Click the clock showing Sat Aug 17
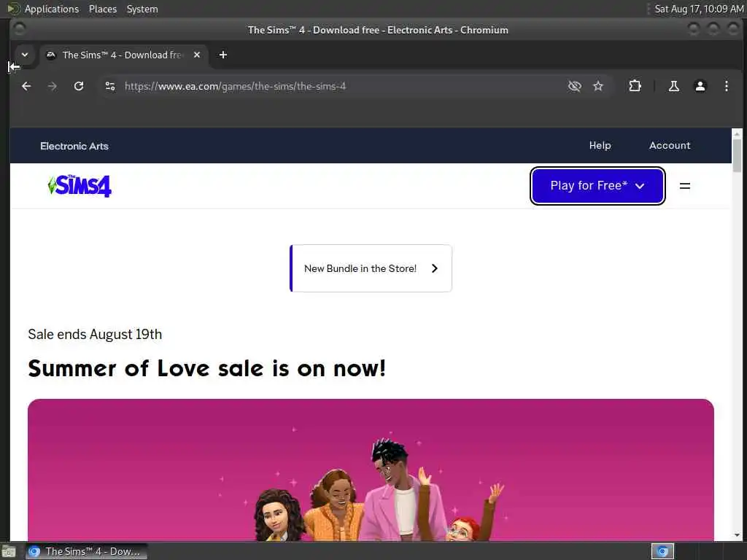This screenshot has width=747, height=560. pos(698,9)
